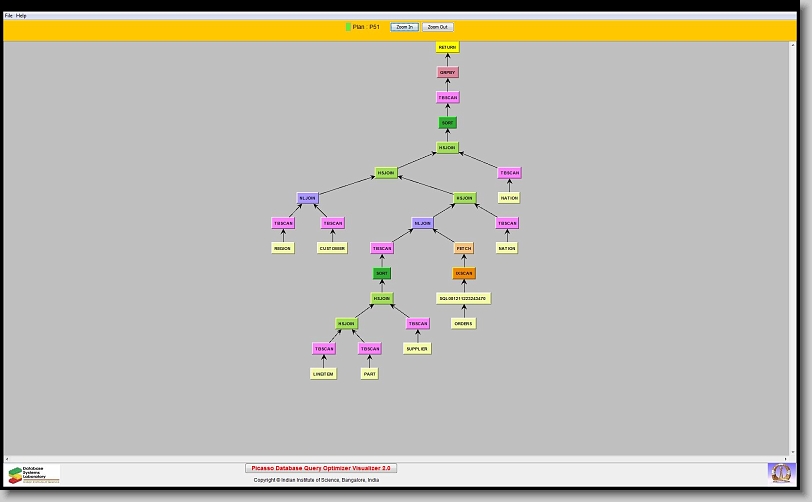812x502 pixels.
Task: Click the RETURN node at tree top
Action: point(447,47)
